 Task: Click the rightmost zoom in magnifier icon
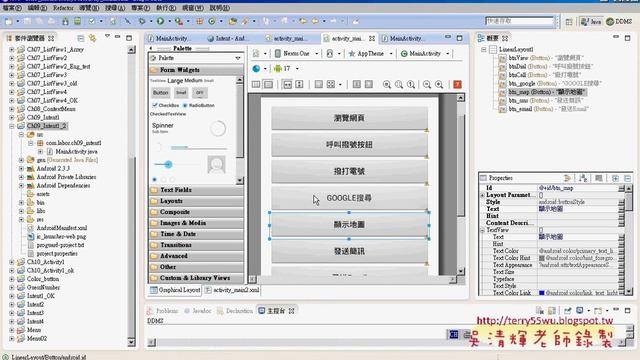[x=439, y=84]
